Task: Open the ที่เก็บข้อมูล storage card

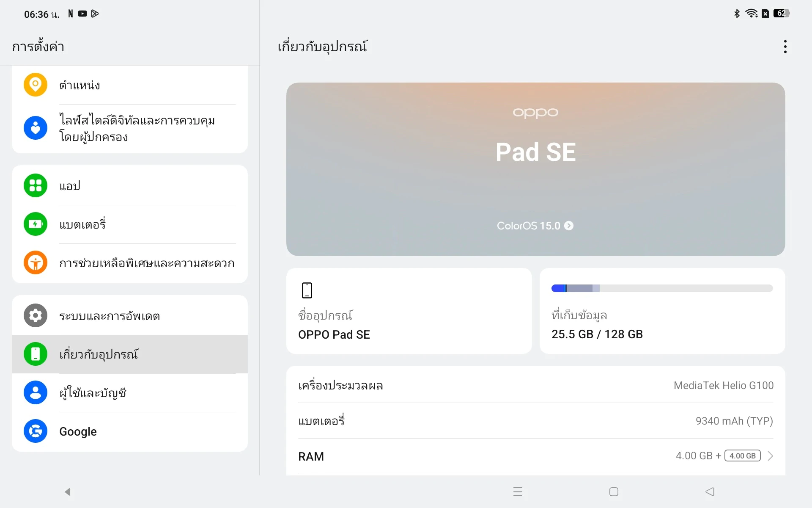Action: click(662, 311)
